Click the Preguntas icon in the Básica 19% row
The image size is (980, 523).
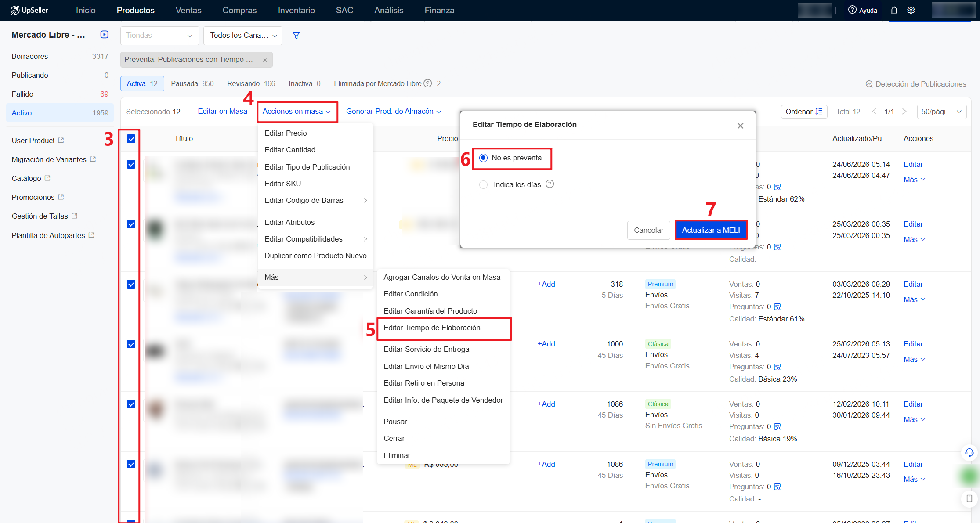[777, 427]
